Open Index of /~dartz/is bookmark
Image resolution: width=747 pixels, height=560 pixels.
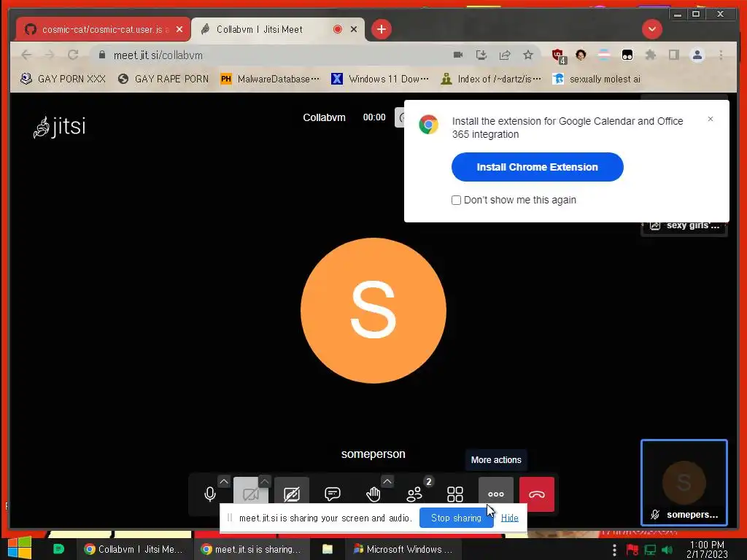(x=491, y=79)
